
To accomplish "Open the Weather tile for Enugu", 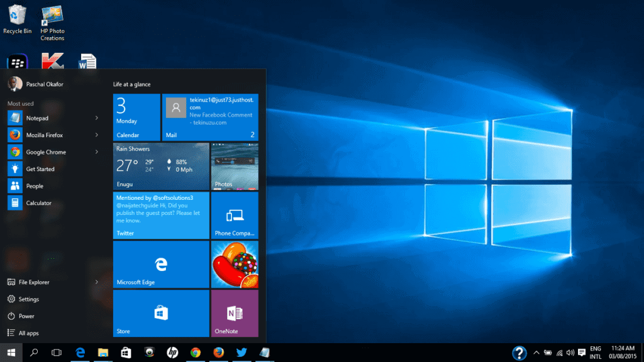I will pos(161,166).
